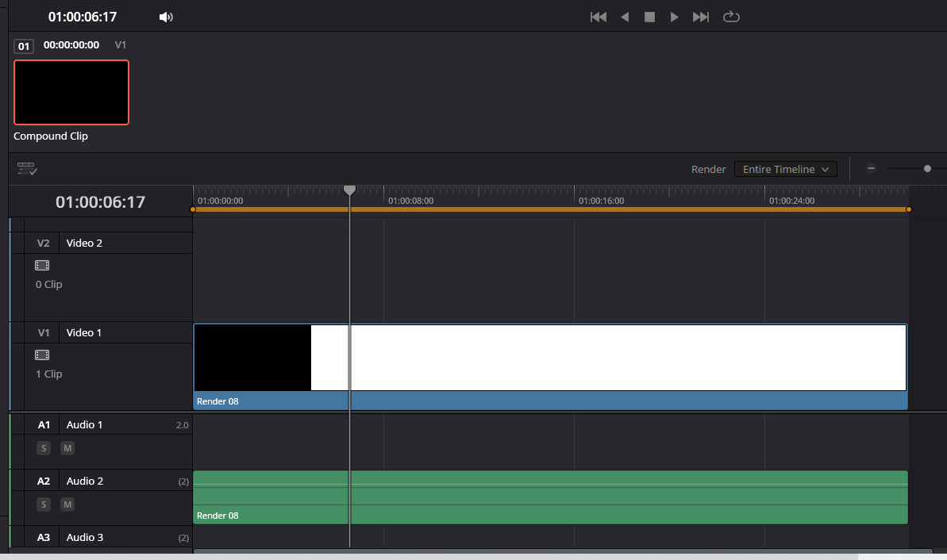Screen dimensions: 947x560
Task: Select the Render 08 video clip
Action: (x=549, y=365)
